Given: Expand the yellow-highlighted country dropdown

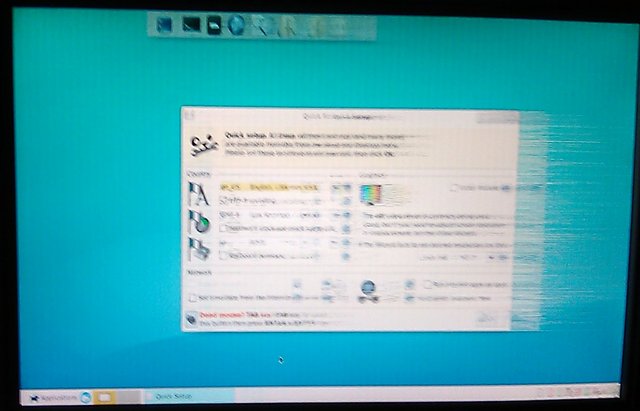Looking at the screenshot, I should click(x=270, y=187).
